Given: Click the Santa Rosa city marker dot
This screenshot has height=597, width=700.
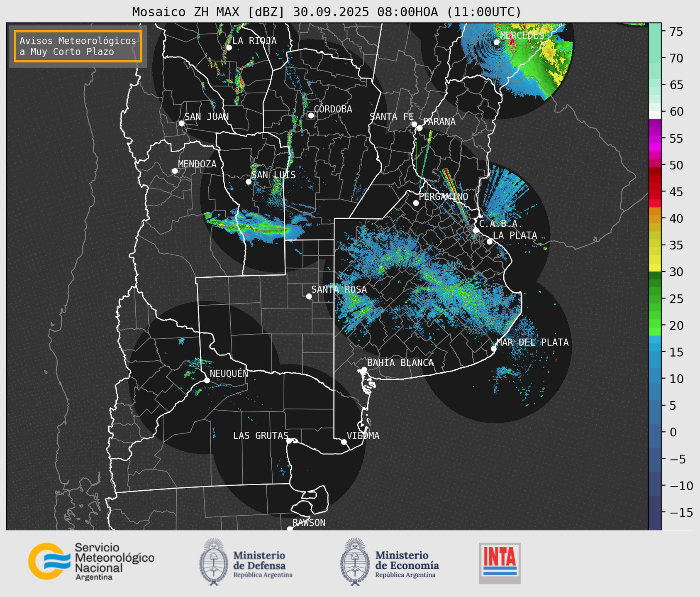Looking at the screenshot, I should (309, 296).
